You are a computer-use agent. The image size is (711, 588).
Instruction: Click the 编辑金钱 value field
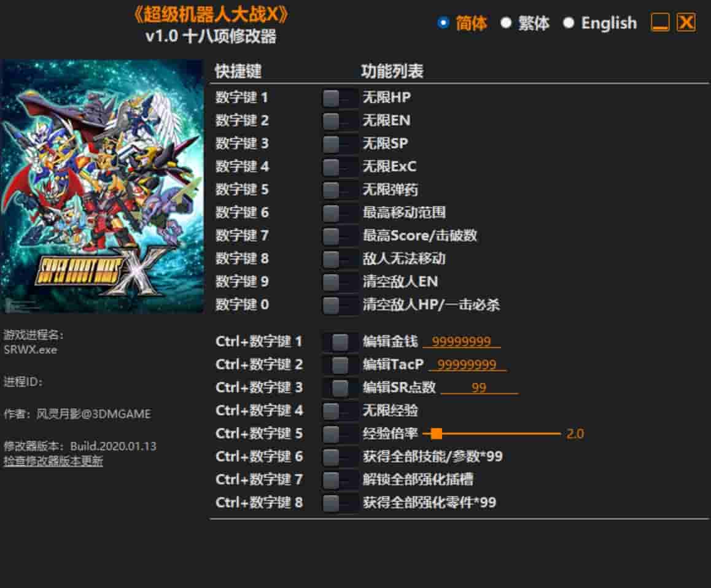click(461, 342)
